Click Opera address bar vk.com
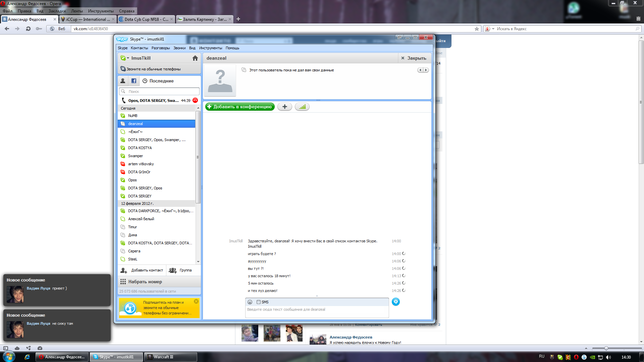The image size is (644, 362). click(272, 29)
